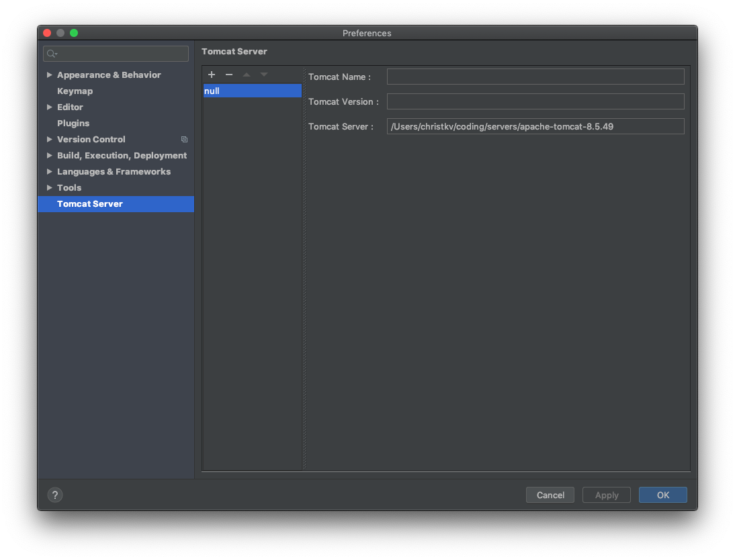Expand the Editor settings section
Image resolution: width=735 pixels, height=560 pixels.
(x=49, y=107)
